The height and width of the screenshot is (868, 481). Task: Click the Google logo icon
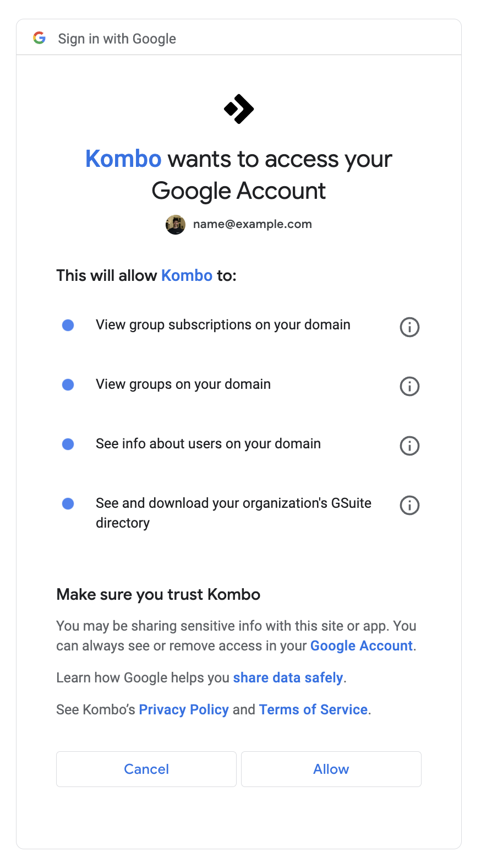39,38
